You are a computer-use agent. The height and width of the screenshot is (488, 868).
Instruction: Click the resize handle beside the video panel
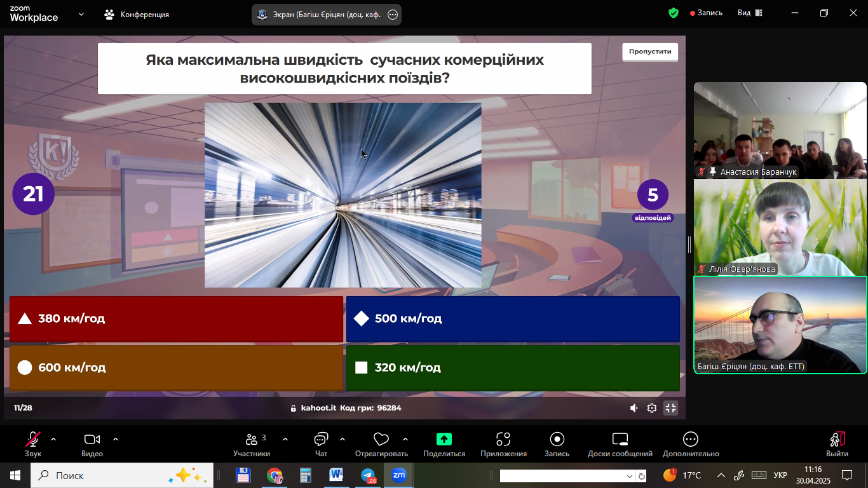tap(689, 245)
